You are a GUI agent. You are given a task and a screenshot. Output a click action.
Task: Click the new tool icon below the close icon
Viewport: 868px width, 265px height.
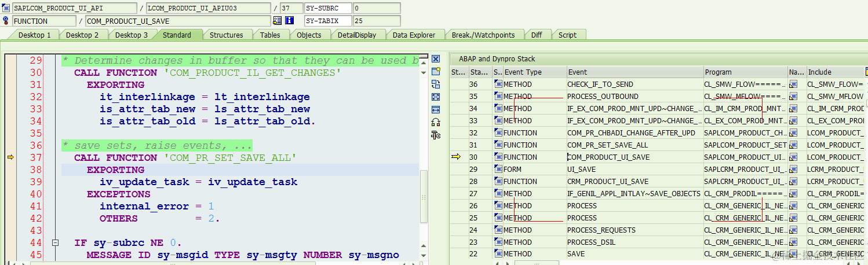[436, 71]
